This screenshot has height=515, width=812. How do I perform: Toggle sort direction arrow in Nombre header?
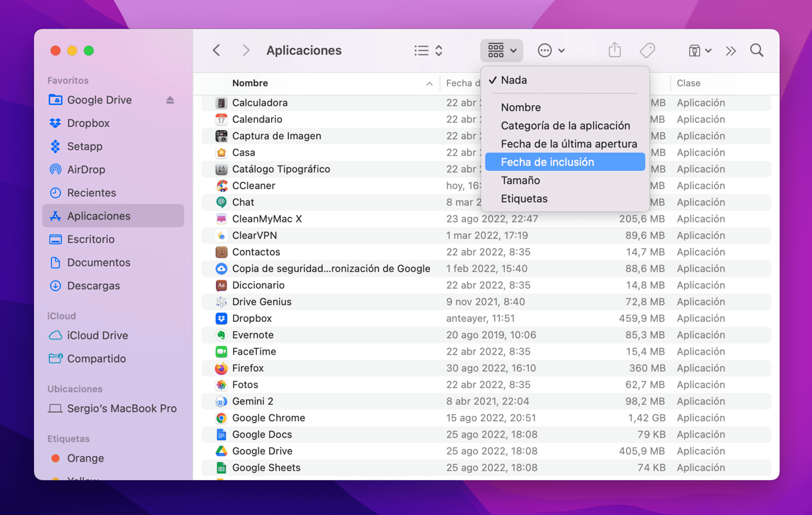coord(429,83)
